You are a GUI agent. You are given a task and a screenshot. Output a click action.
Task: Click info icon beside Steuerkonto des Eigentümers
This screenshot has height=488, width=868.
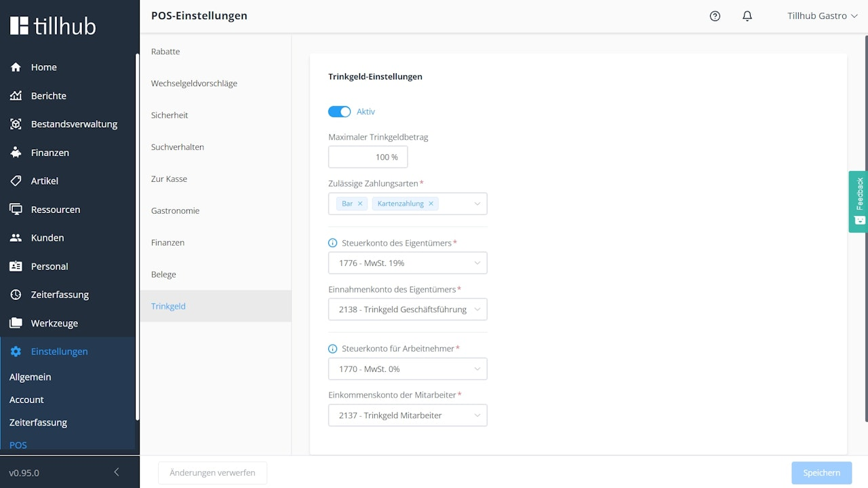(x=332, y=243)
